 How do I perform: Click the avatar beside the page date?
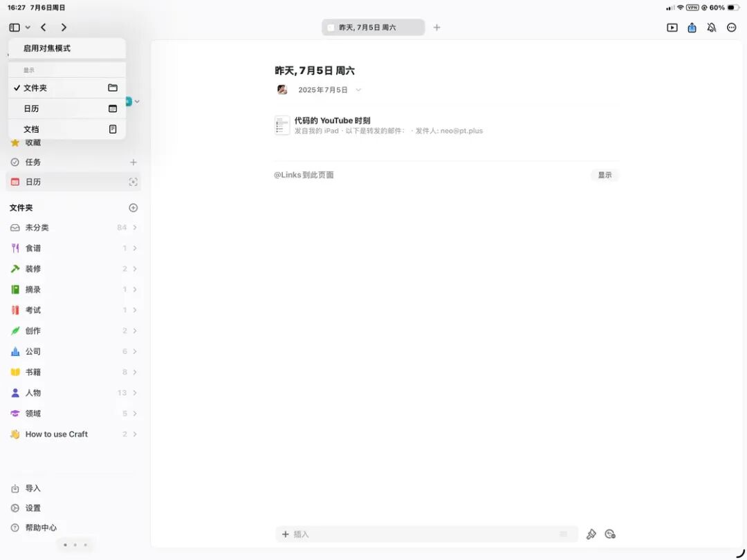click(x=282, y=89)
